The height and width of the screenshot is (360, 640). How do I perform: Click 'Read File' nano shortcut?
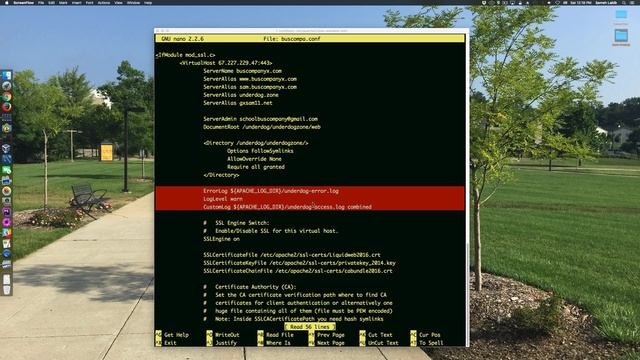click(x=280, y=335)
